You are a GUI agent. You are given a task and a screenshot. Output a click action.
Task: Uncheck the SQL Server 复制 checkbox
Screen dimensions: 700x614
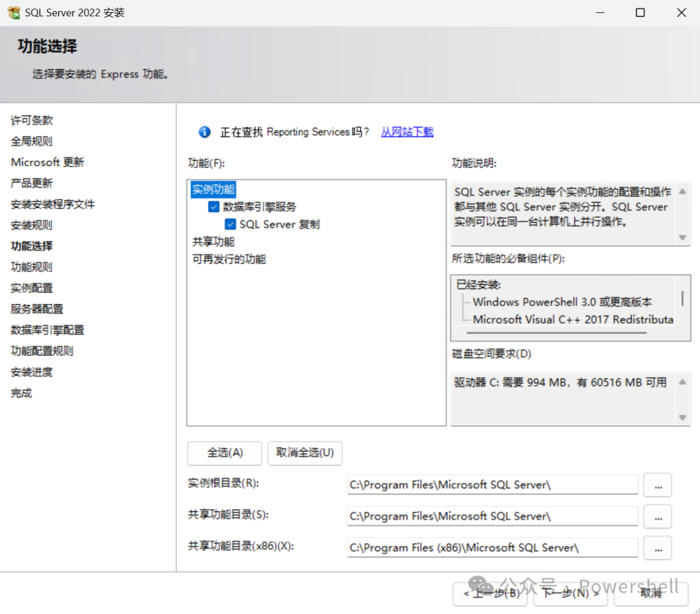(x=230, y=224)
